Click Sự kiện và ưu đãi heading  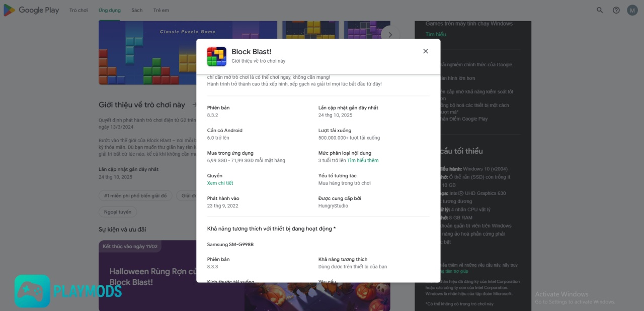pos(122,230)
